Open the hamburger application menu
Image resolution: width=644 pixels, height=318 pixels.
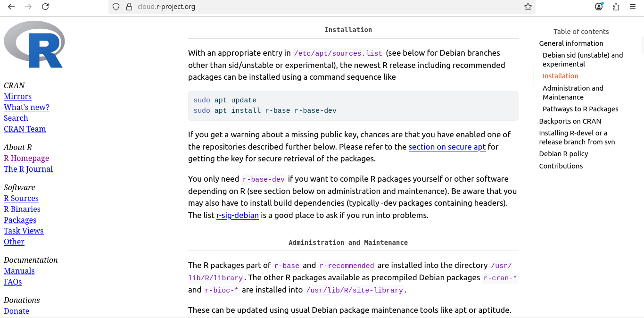click(633, 7)
